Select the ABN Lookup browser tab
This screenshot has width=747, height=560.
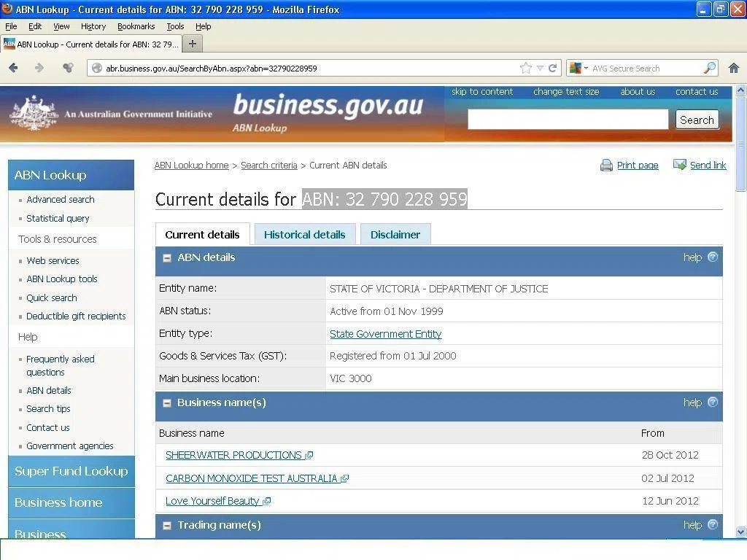91,44
